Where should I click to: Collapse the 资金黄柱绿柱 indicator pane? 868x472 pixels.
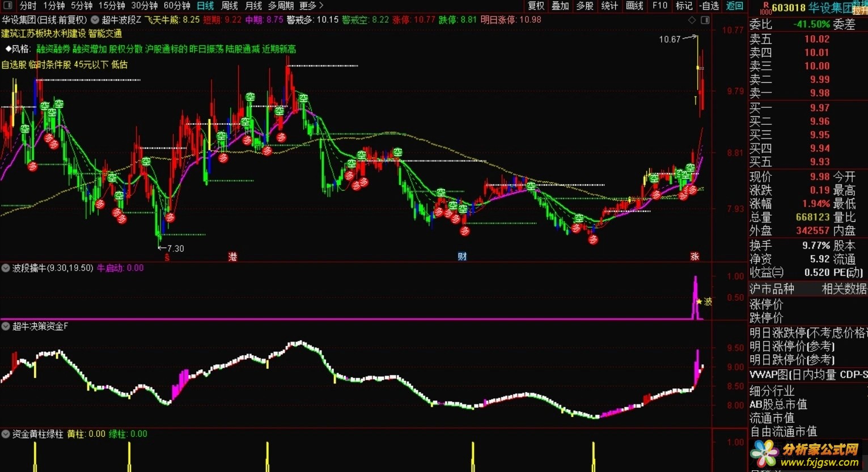point(6,434)
